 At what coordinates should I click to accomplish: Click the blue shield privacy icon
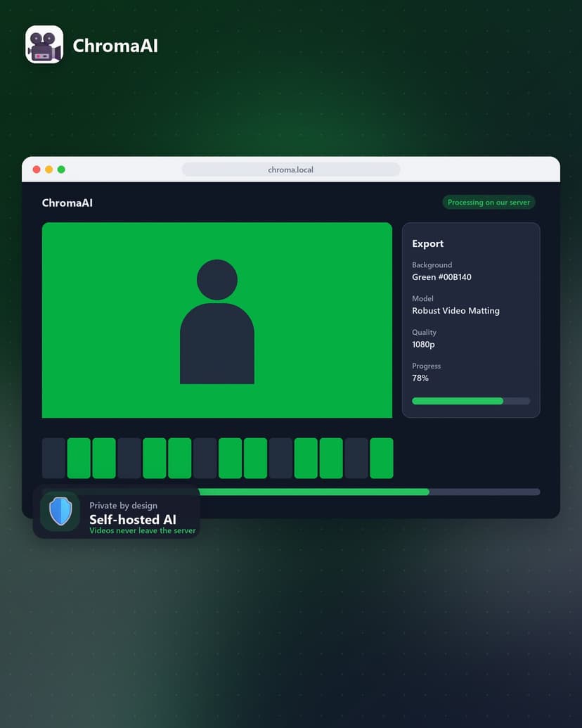[60, 511]
